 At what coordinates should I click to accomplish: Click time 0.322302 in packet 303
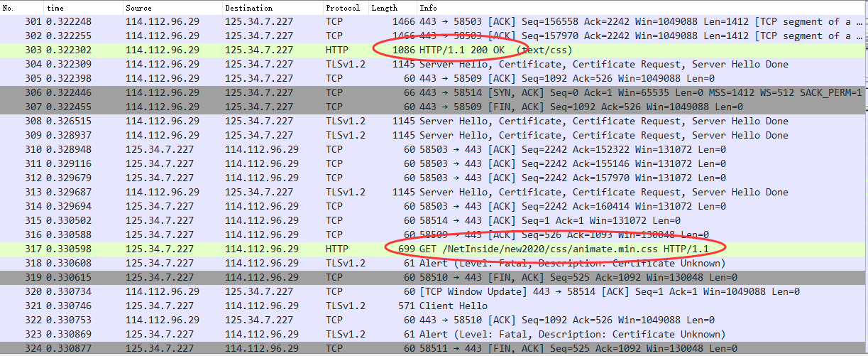[x=69, y=50]
